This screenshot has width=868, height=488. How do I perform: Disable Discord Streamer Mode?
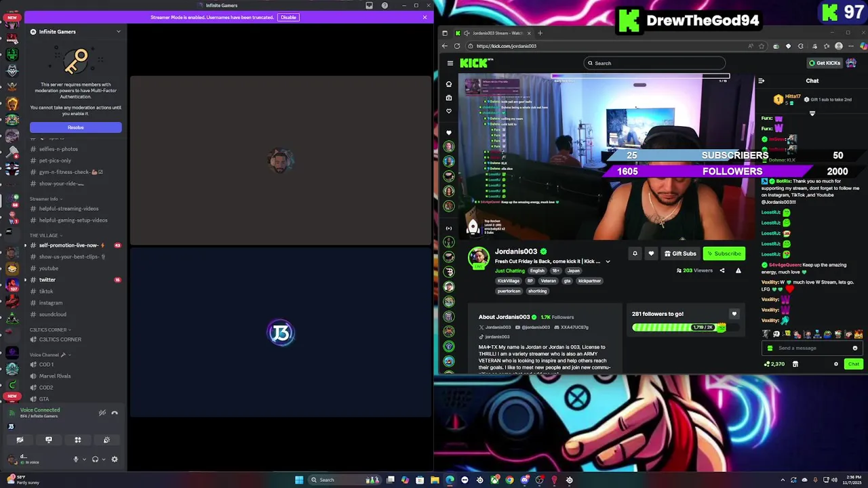(288, 17)
